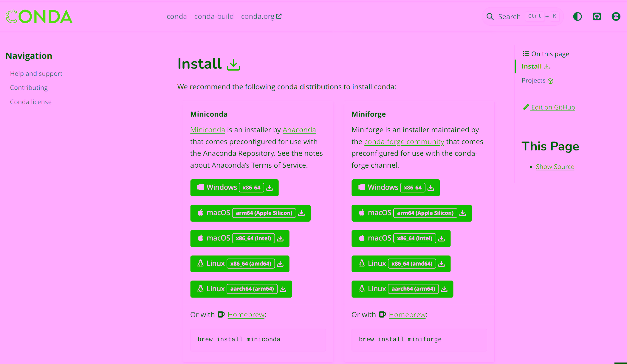Viewport: 627px width, 364px height.
Task: Select the brew install miniforge code block
Action: (419, 340)
